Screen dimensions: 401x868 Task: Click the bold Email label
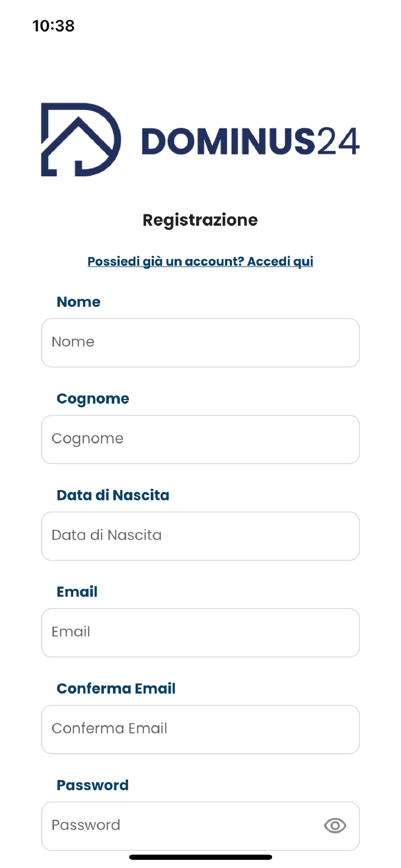click(x=77, y=592)
